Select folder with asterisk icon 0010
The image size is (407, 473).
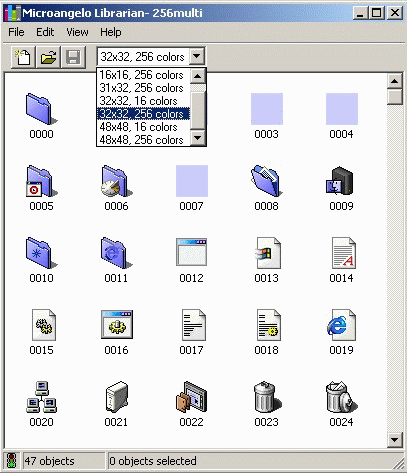pyautogui.click(x=41, y=253)
